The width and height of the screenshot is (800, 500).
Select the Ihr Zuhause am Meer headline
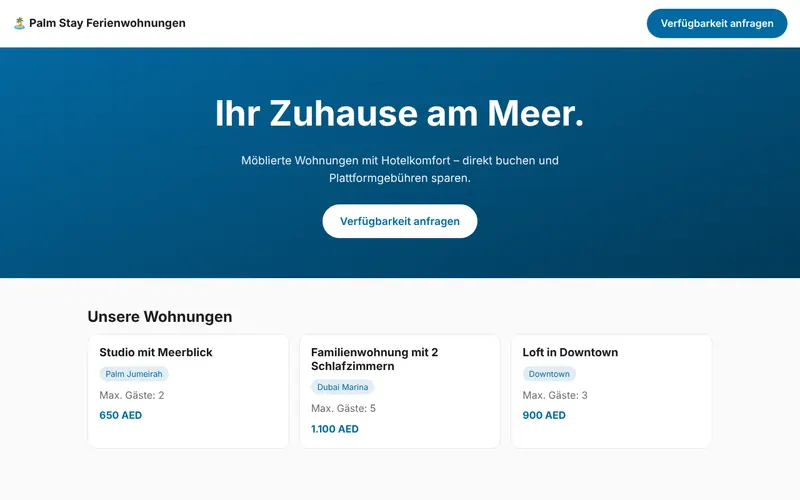tap(399, 113)
